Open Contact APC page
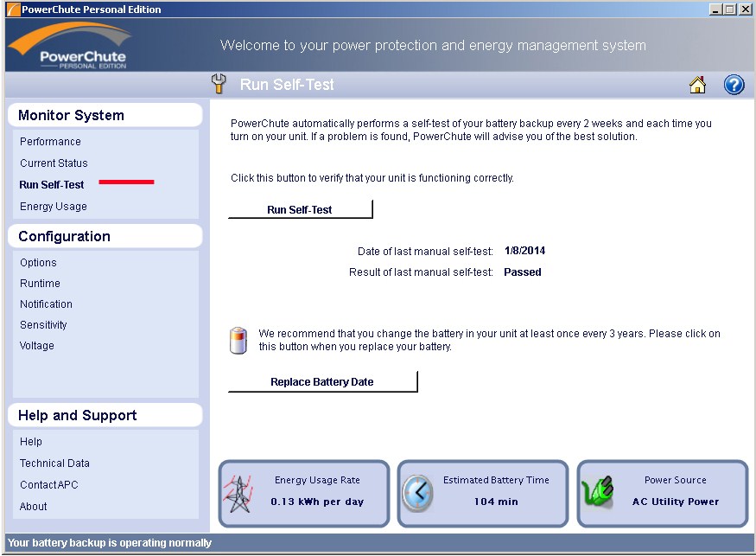The width and height of the screenshot is (756, 556). pos(48,485)
